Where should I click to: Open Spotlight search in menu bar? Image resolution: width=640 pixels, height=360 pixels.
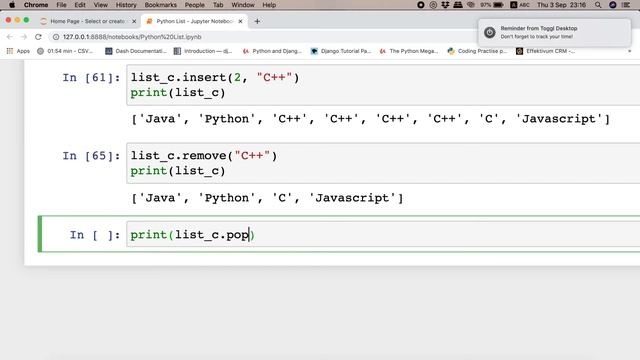598,5
